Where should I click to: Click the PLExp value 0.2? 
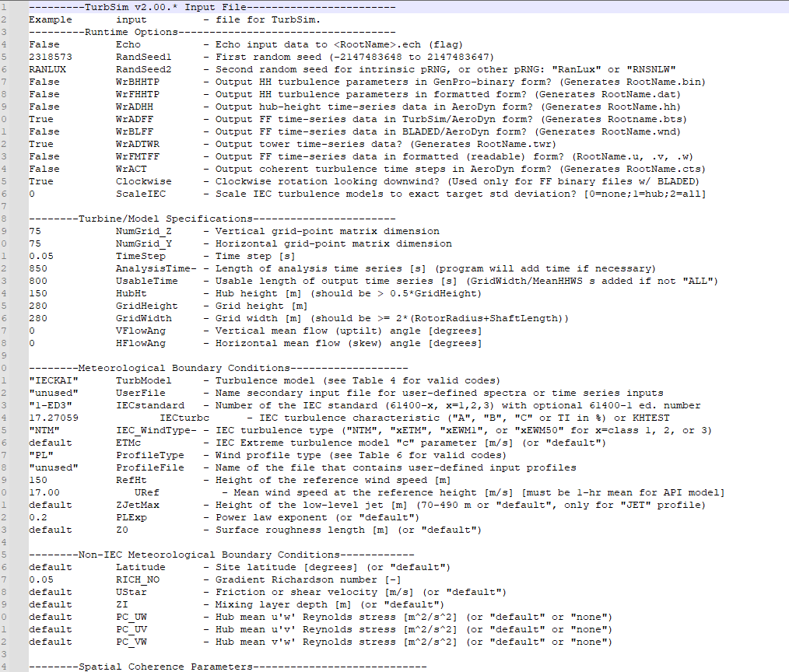(38, 516)
